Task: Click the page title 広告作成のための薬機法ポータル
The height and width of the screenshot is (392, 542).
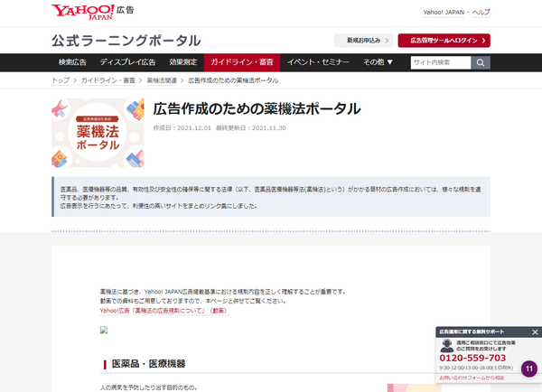Action: [257, 109]
